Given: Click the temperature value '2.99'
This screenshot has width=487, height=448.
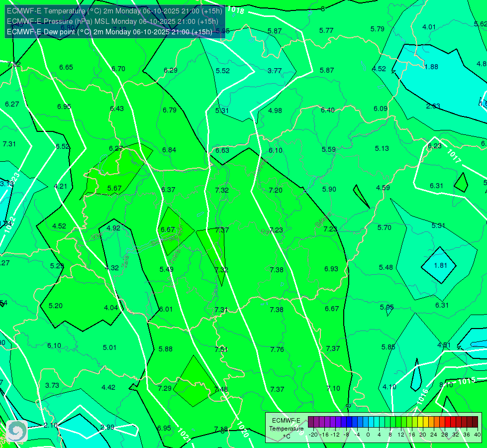Looking at the screenshot, I should click(x=107, y=427).
